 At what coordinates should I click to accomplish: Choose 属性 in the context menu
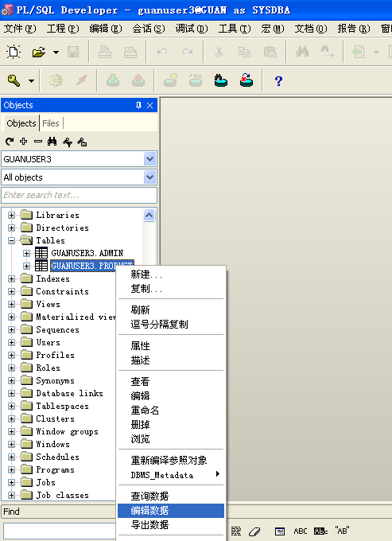click(171, 346)
